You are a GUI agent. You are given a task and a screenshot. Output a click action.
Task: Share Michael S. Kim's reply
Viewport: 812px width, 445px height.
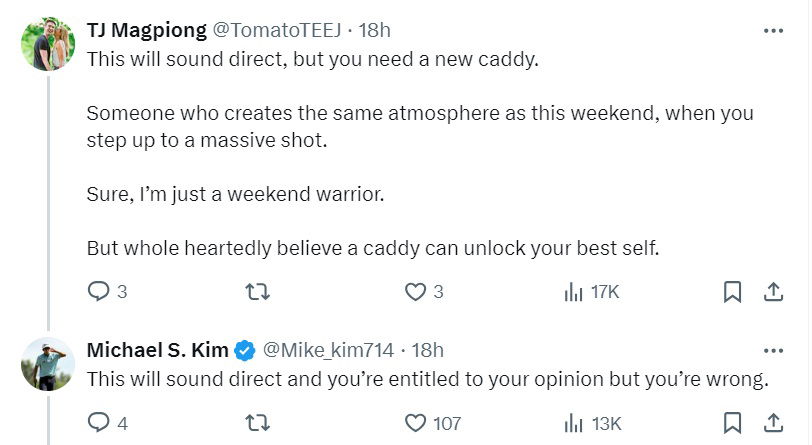(772, 423)
